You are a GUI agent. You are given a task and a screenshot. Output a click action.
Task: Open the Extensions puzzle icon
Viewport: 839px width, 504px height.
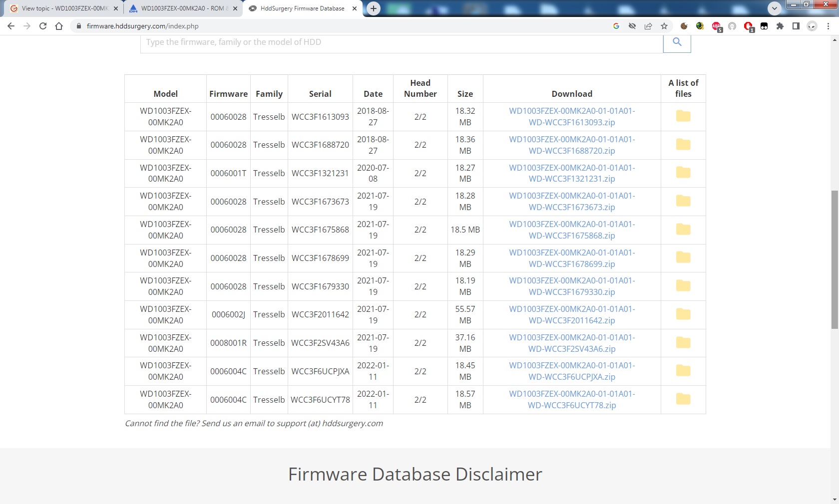[x=780, y=26]
